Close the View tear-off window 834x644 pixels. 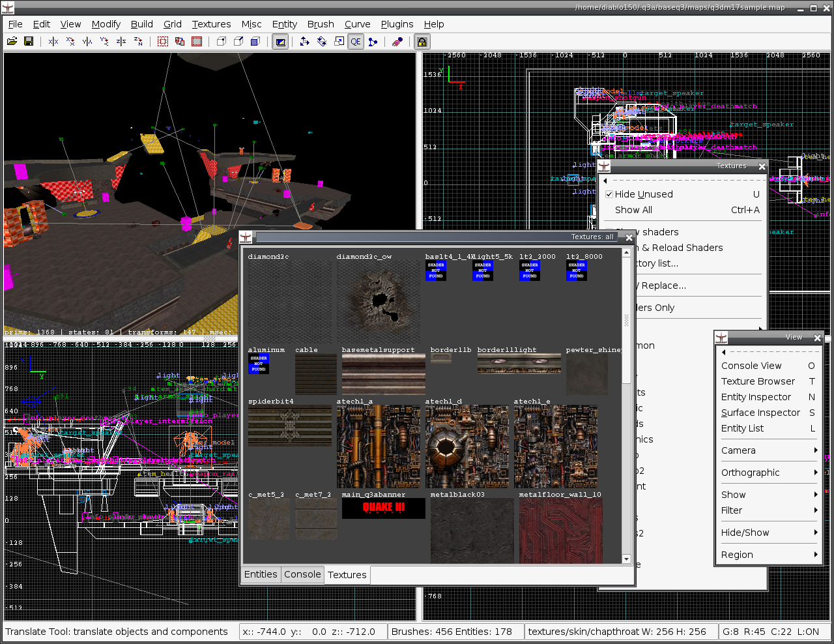(817, 338)
